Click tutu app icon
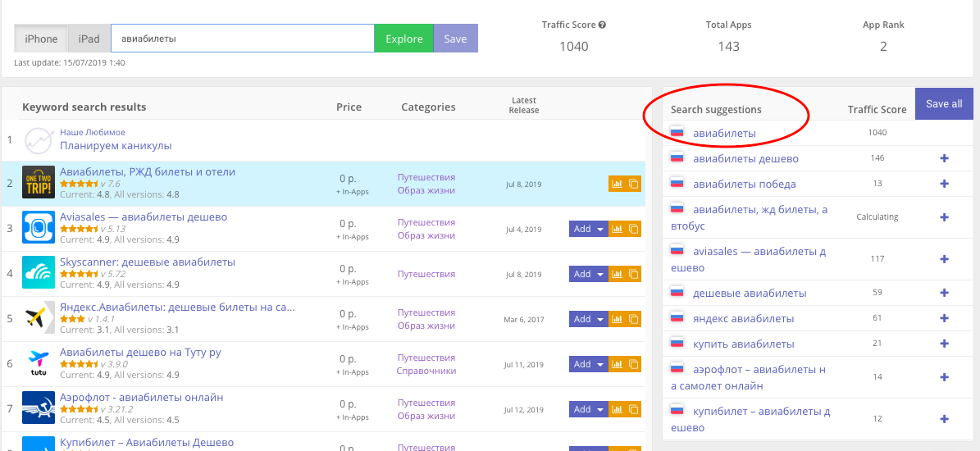This screenshot has width=980, height=451. pos(39,362)
